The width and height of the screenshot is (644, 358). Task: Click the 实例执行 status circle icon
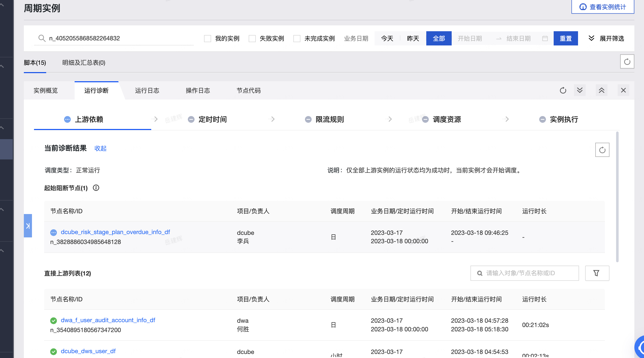[x=543, y=119]
